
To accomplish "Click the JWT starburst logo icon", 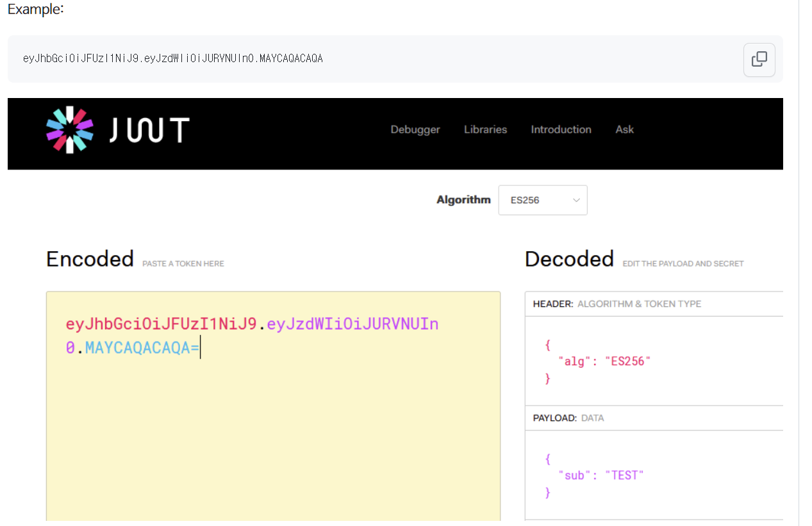I will pos(70,129).
